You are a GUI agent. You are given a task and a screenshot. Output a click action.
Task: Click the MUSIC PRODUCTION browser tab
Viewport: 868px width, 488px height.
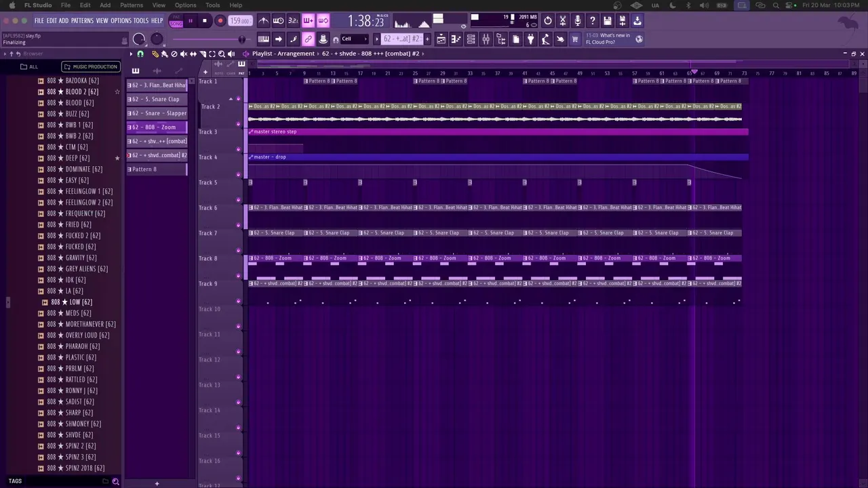90,66
